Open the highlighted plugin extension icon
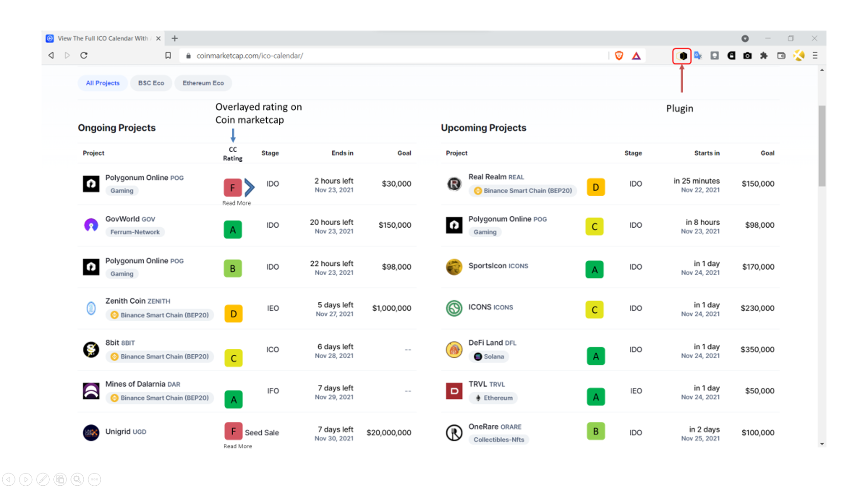The image size is (868, 488). (682, 56)
